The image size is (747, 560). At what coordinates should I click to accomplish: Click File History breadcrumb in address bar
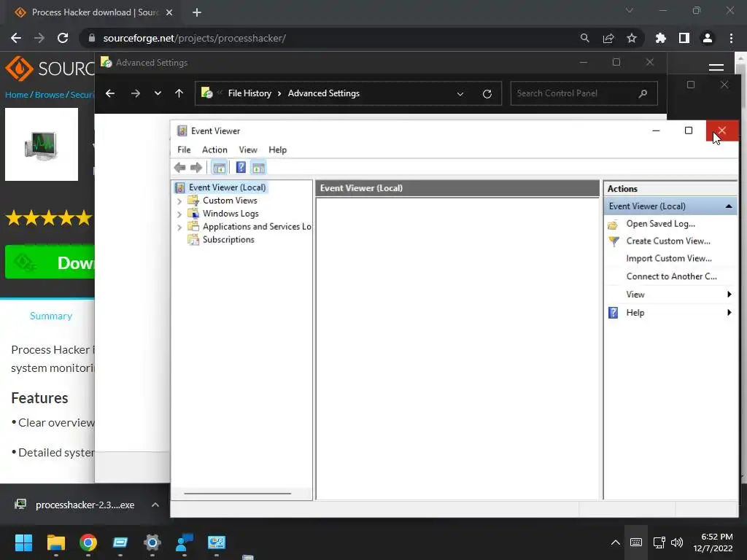point(249,93)
